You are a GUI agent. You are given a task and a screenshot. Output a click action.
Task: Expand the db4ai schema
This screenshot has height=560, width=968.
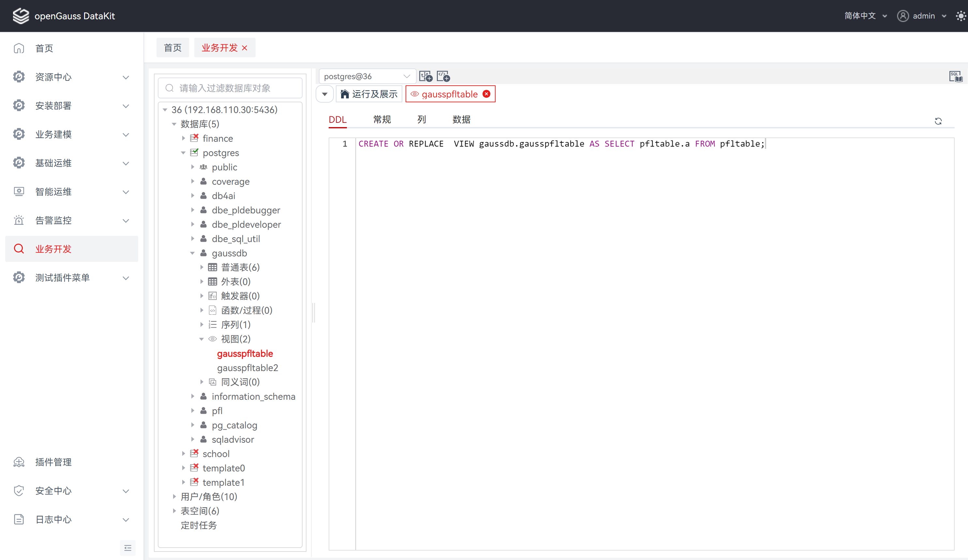pyautogui.click(x=192, y=196)
